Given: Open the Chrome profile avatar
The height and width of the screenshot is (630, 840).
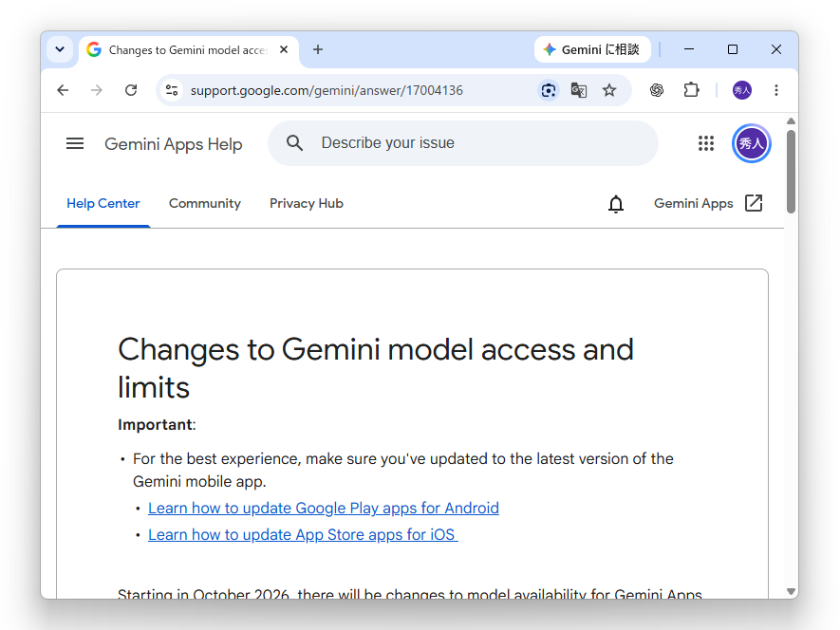Looking at the screenshot, I should click(742, 90).
